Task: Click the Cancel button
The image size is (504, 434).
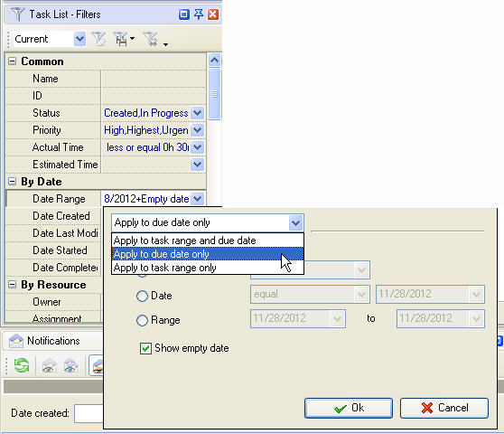Action: (x=444, y=408)
